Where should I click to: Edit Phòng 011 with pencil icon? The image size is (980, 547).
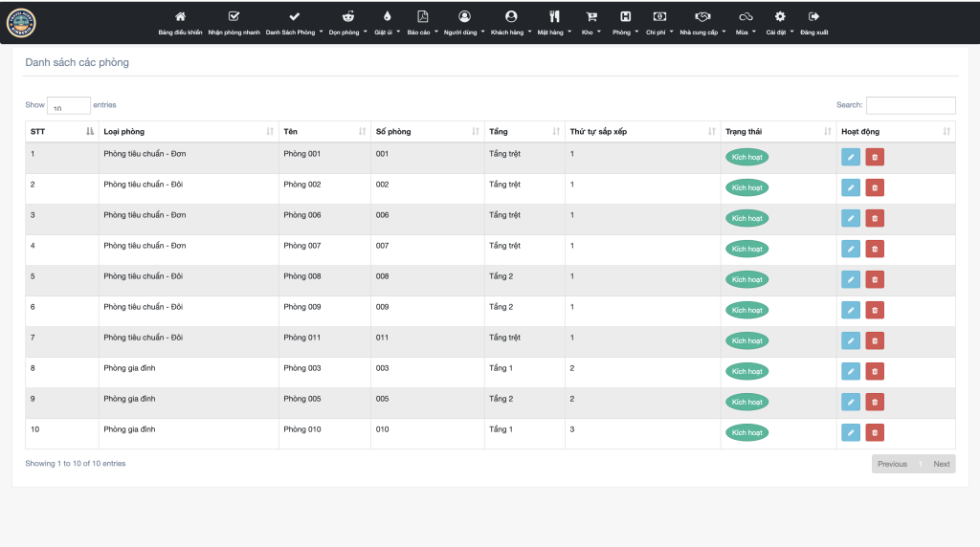click(851, 341)
